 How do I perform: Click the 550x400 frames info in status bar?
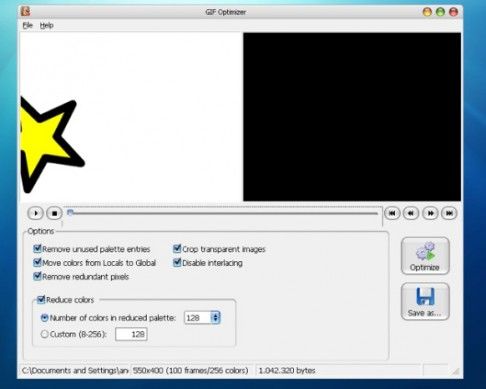(190, 370)
